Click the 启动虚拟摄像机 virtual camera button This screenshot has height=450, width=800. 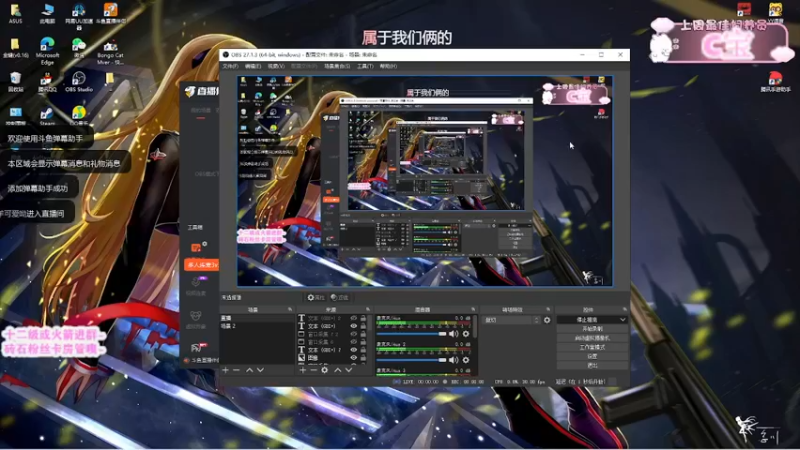click(592, 338)
